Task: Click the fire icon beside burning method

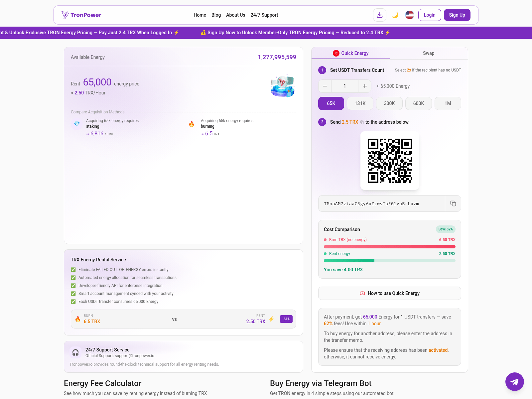Action: click(x=192, y=124)
